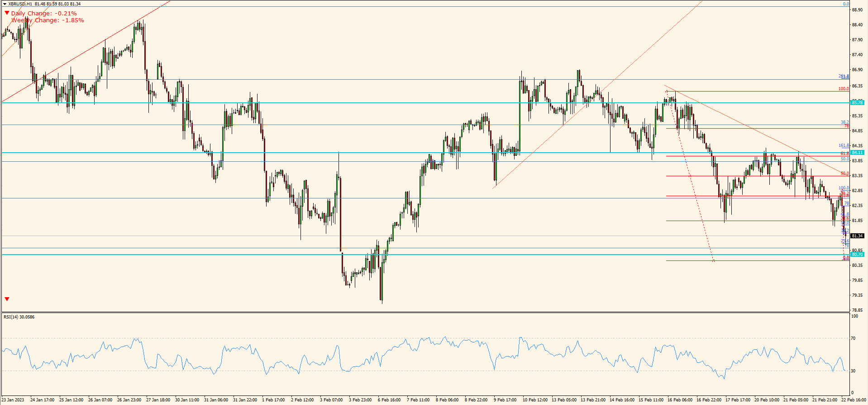Viewport: 868px width, 405px height.
Task: Click the '23 Jan 2023' time axis label
Action: [13, 400]
